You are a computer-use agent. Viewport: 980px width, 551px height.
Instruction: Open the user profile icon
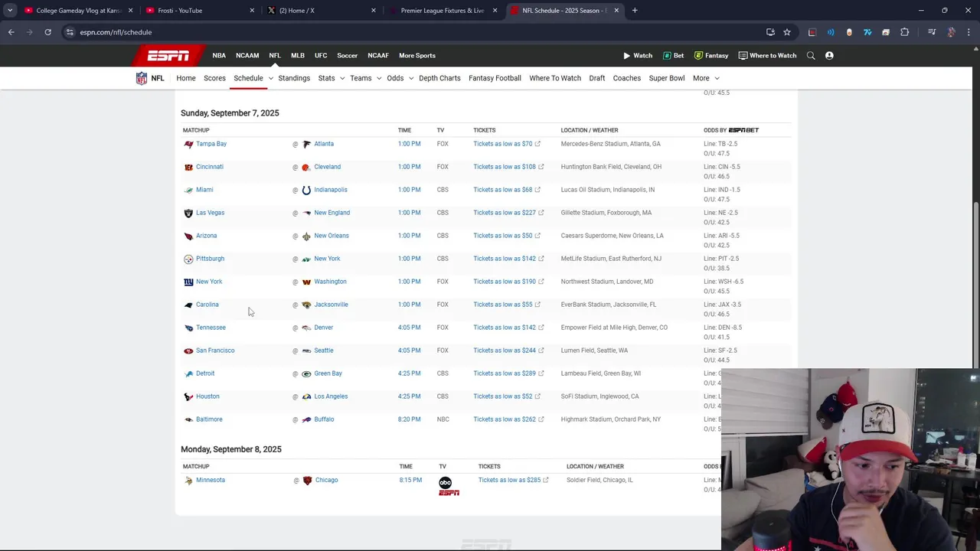tap(829, 55)
